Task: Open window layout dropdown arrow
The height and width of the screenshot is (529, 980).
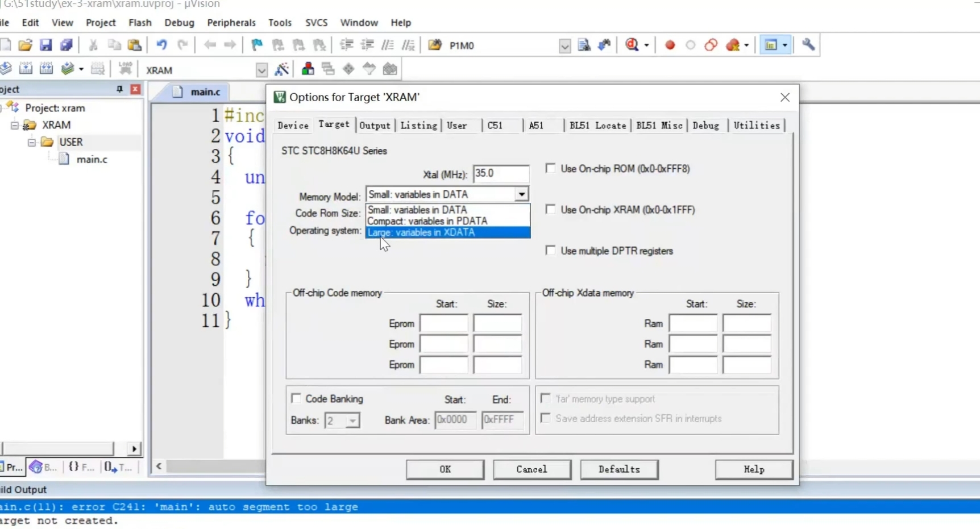Action: (785, 45)
